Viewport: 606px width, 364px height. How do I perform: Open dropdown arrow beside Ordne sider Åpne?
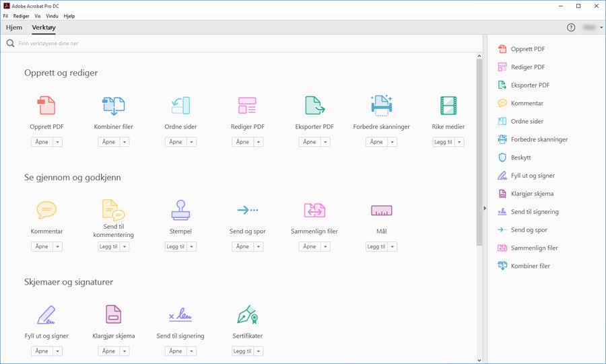[x=191, y=142]
